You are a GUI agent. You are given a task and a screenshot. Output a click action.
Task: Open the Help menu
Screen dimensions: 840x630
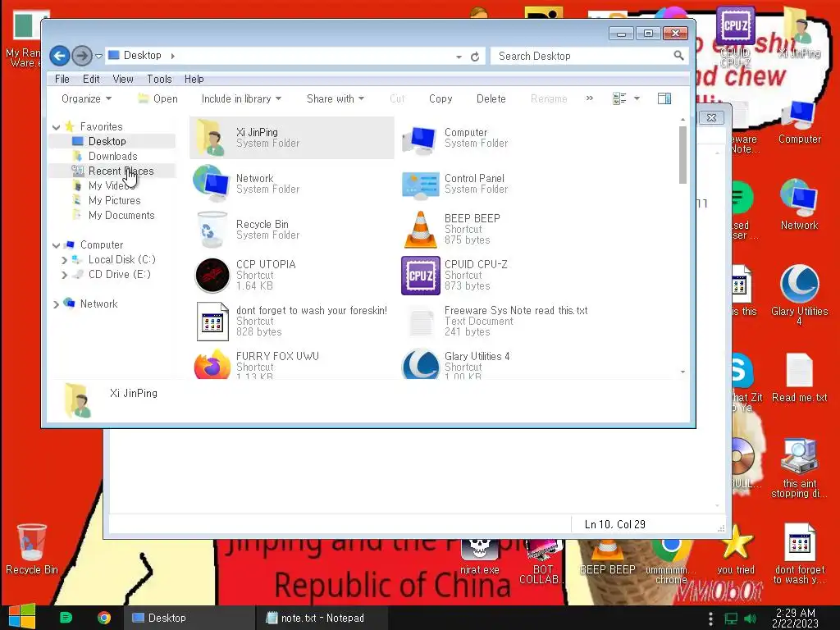point(194,79)
